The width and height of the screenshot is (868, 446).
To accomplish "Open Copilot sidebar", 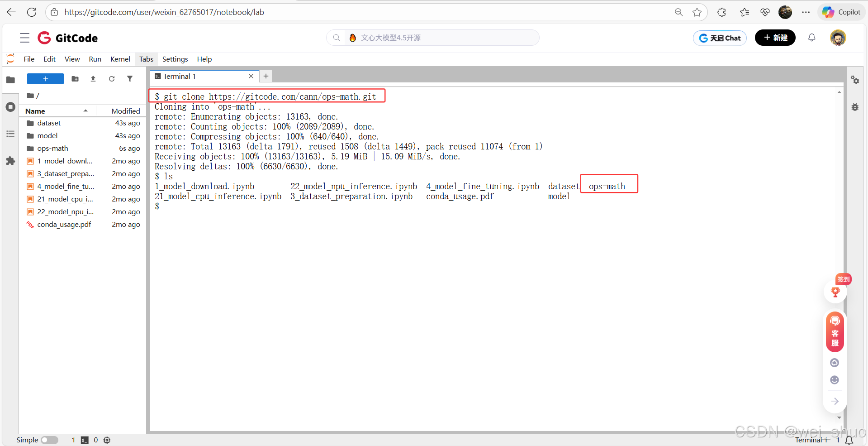I will click(x=841, y=12).
